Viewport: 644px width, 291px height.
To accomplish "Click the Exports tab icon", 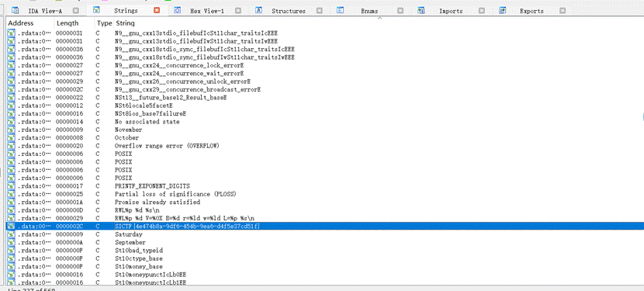I will [502, 11].
